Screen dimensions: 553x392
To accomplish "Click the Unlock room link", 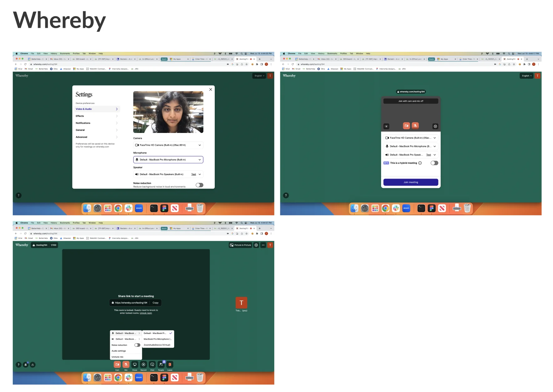I will click(x=146, y=313).
